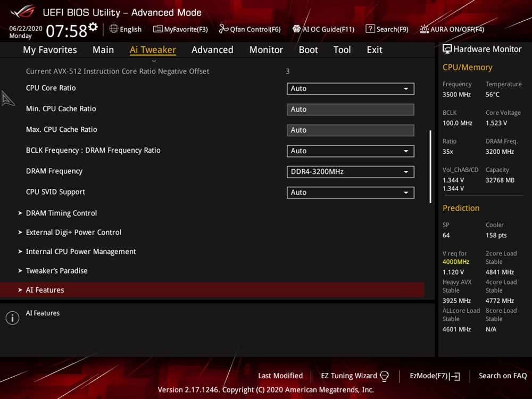Click the Core Voltage 1.523 V value
The width and height of the screenshot is (532, 399).
(496, 123)
